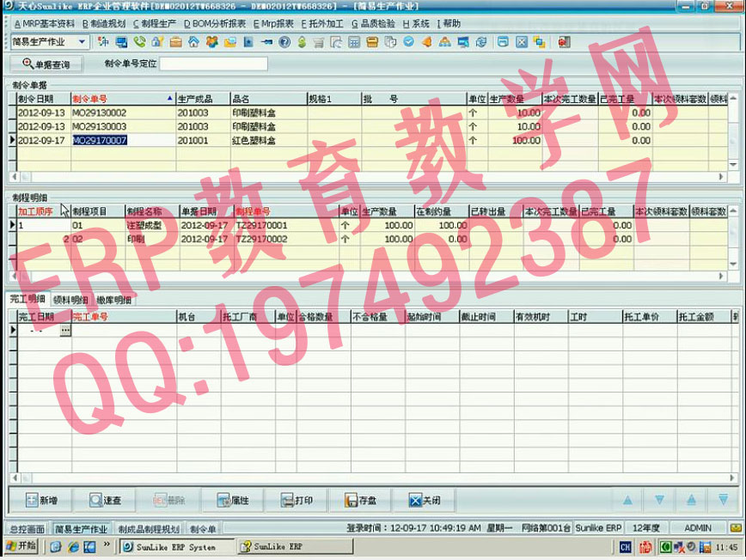Click the blue help question mark icon

(x=283, y=42)
